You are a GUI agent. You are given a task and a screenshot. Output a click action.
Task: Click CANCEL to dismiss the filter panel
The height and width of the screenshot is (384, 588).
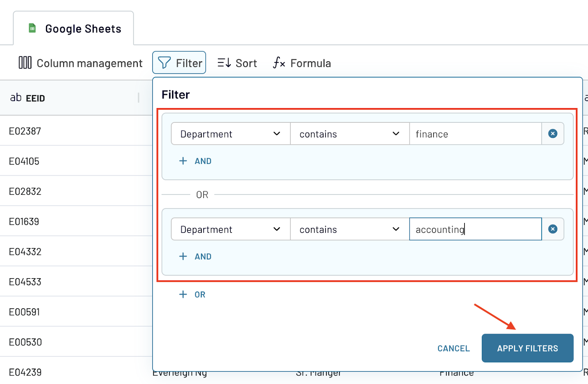pyautogui.click(x=453, y=348)
